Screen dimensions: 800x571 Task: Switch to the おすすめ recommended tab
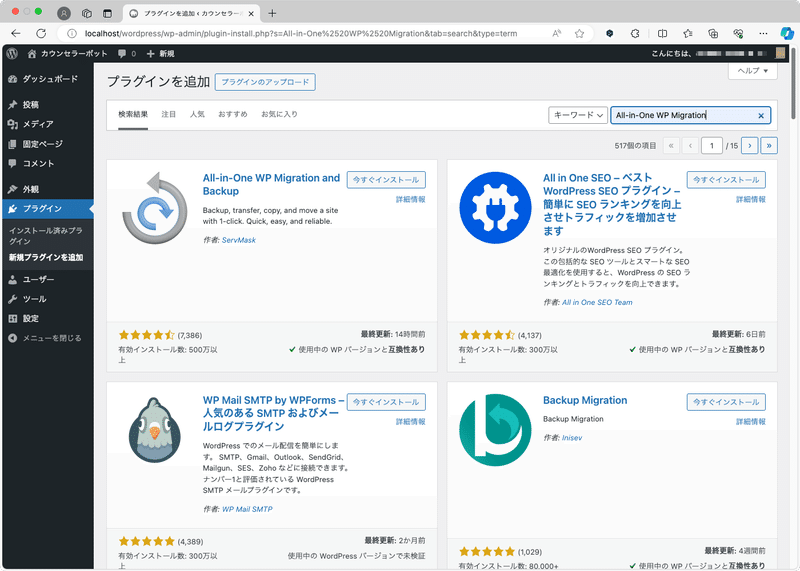233,114
